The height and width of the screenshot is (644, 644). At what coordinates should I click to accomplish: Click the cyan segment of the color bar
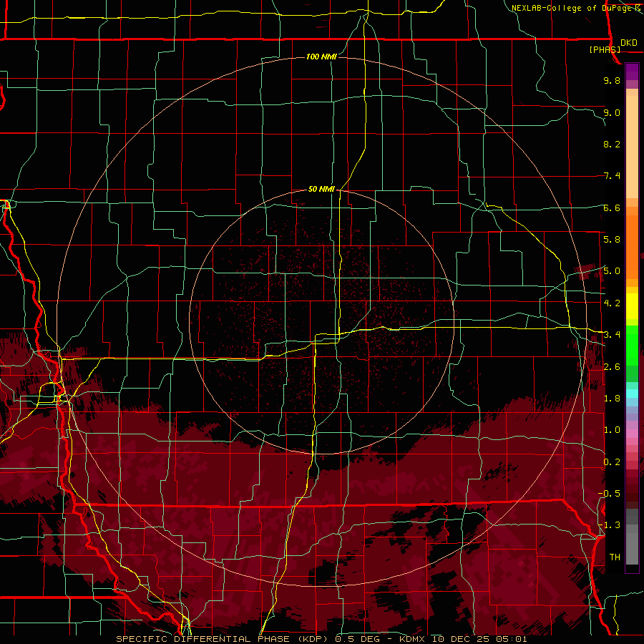point(632,393)
